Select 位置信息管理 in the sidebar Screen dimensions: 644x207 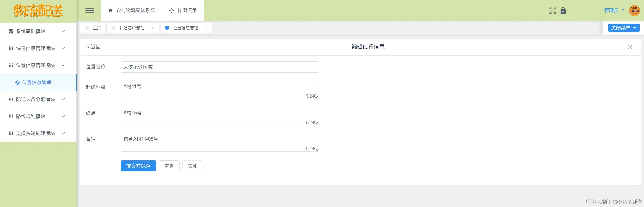point(38,83)
